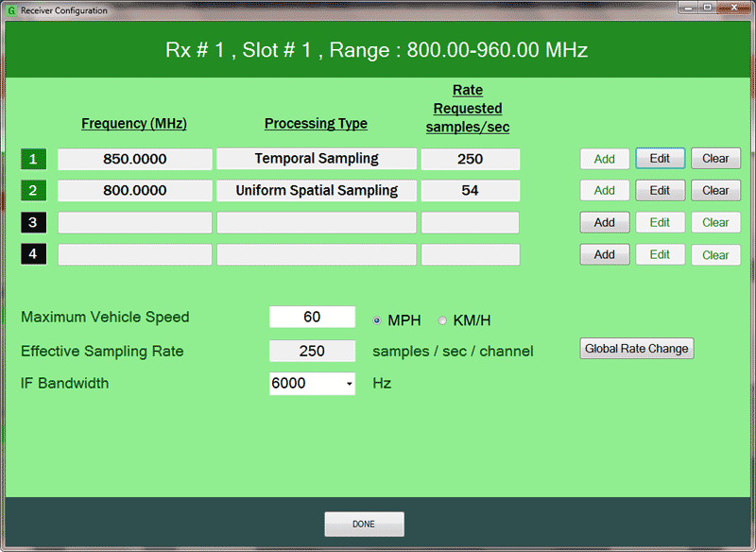This screenshot has height=552, width=756.
Task: Clear the Temporal Sampling channel
Action: click(x=715, y=158)
